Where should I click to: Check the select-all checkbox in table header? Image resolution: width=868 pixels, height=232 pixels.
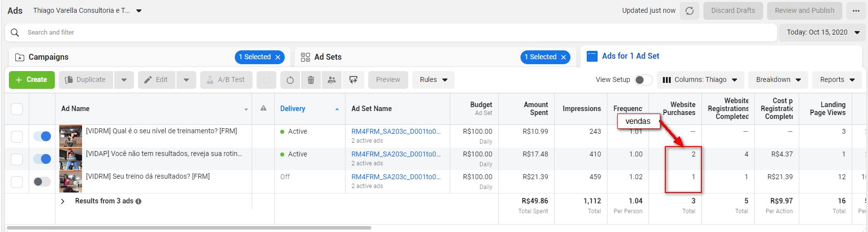tap(17, 109)
